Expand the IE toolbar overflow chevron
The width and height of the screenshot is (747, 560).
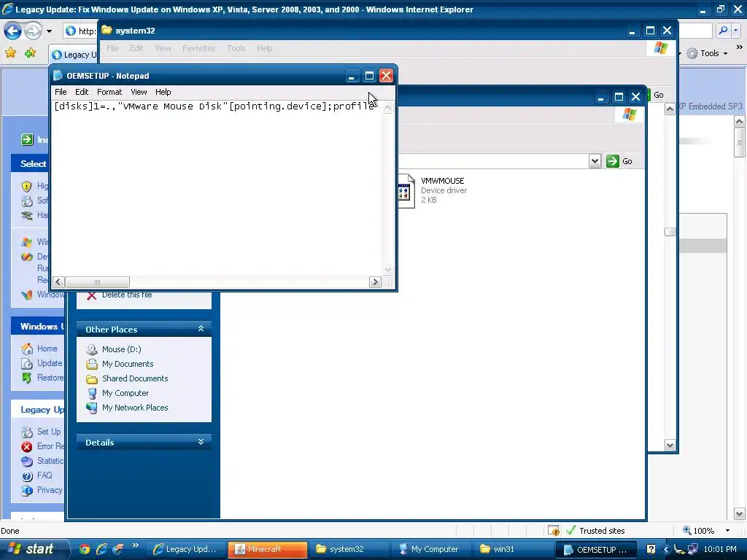click(739, 47)
